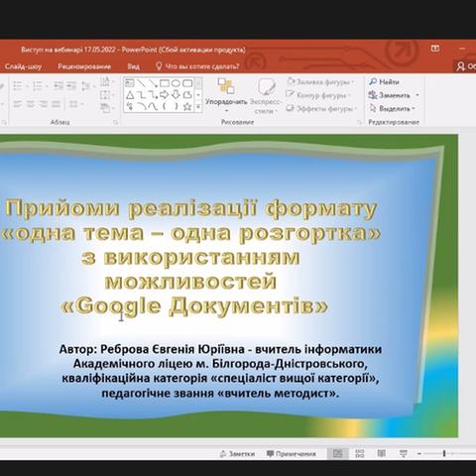Toggle Заметки pane

[x=237, y=454]
